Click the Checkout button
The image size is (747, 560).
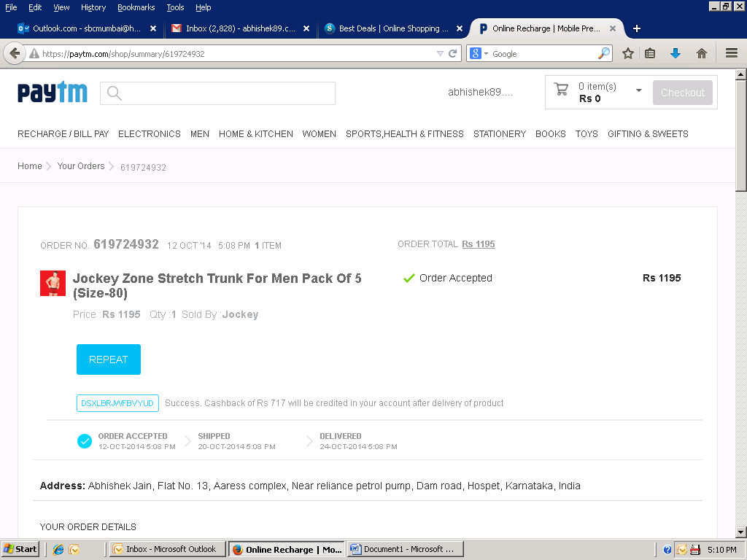pos(683,93)
